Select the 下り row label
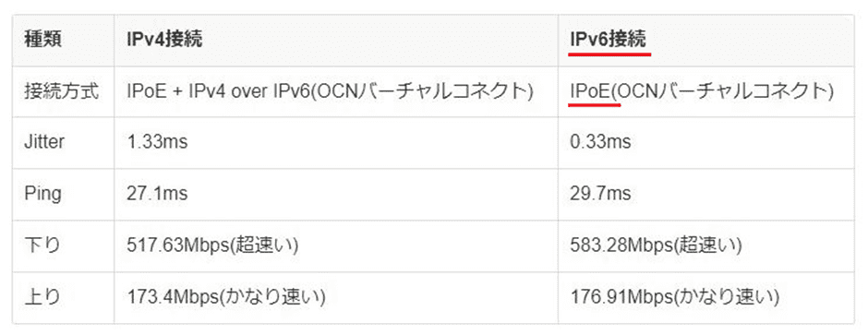 click(x=42, y=245)
